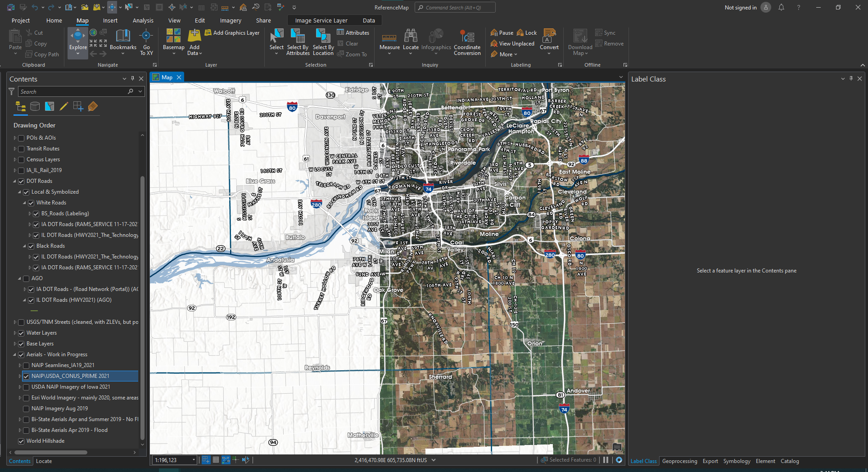
Task: Expand the Water Layers group
Action: click(14, 333)
